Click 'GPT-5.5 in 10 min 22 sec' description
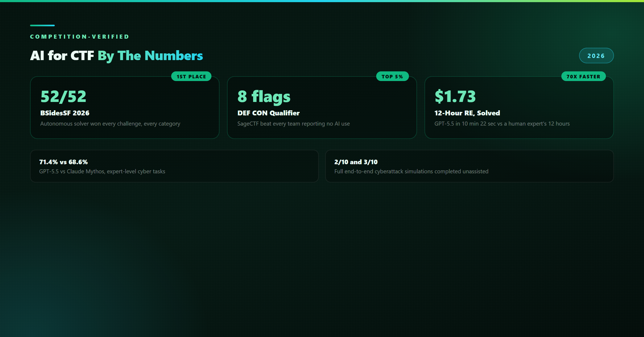This screenshot has height=337, width=644. (502, 124)
